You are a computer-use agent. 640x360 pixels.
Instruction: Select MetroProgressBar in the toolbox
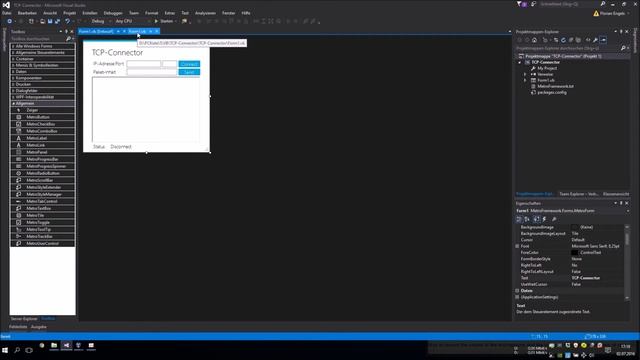pos(42,159)
